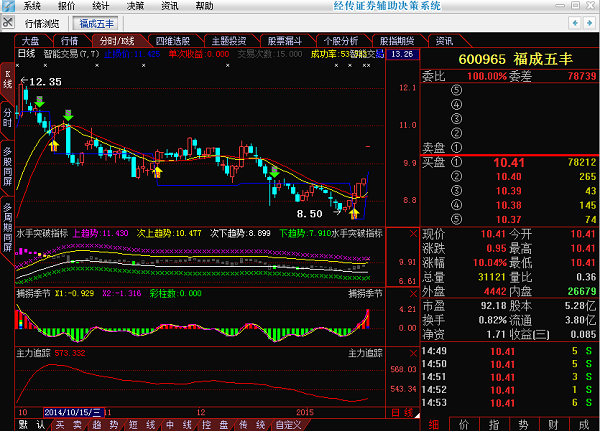Select the 股票擂台 tab

click(285, 41)
